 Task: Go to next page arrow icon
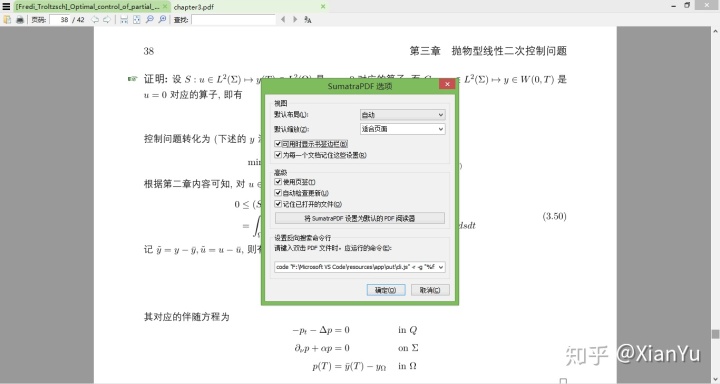click(107, 20)
